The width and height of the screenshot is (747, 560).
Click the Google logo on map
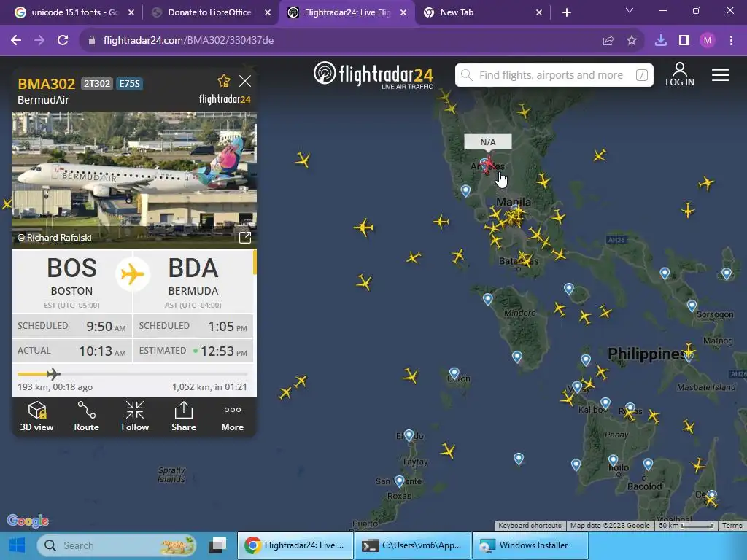(x=28, y=521)
